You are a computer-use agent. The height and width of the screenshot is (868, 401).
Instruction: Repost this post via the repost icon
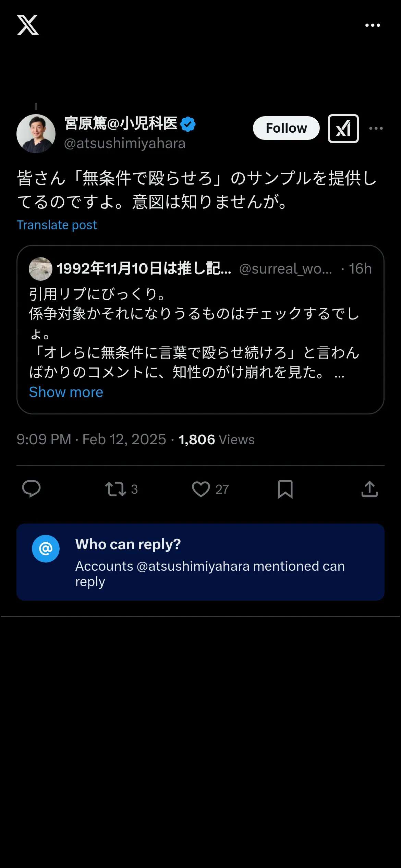click(116, 489)
